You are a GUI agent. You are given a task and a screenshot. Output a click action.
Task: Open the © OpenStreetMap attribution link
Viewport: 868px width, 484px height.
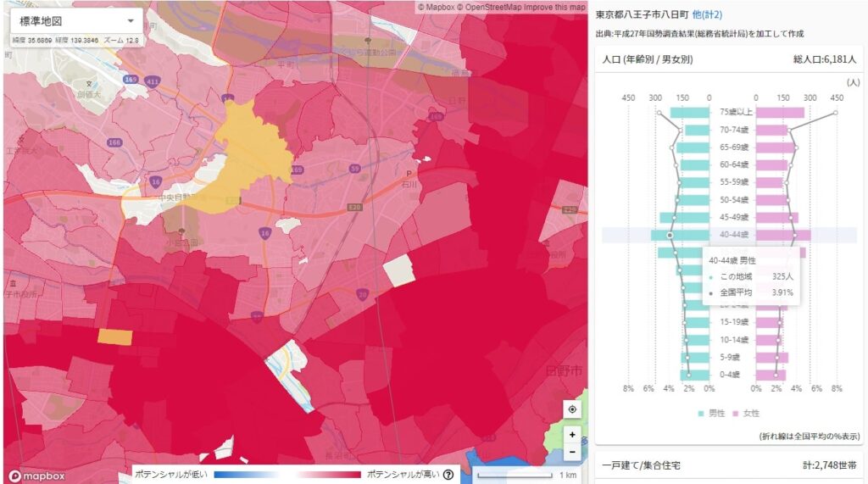pyautogui.click(x=489, y=7)
